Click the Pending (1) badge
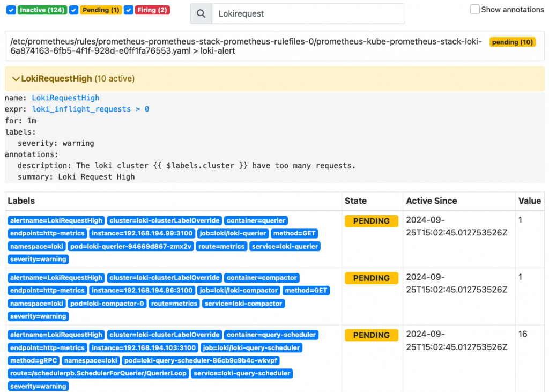Viewport: 549px width, 392px height. tap(101, 10)
